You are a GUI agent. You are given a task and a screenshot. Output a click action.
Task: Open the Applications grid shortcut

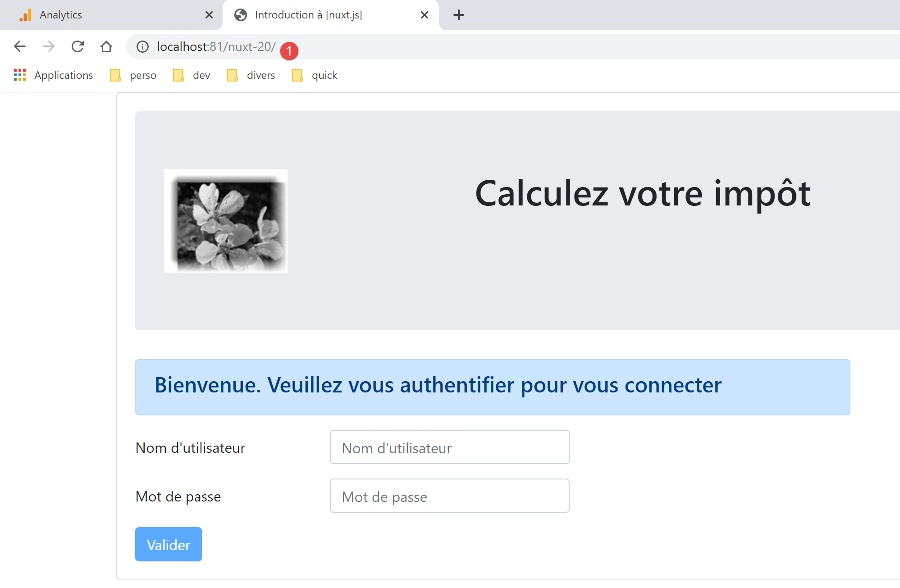[x=54, y=75]
